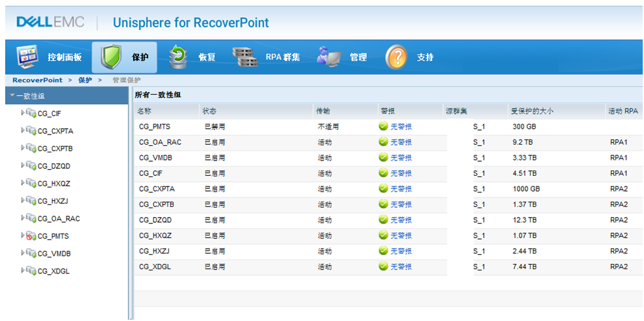This screenshot has width=644, height=321.
Task: Click the CG_OA_RAC group icon in tree
Action: pos(31,218)
